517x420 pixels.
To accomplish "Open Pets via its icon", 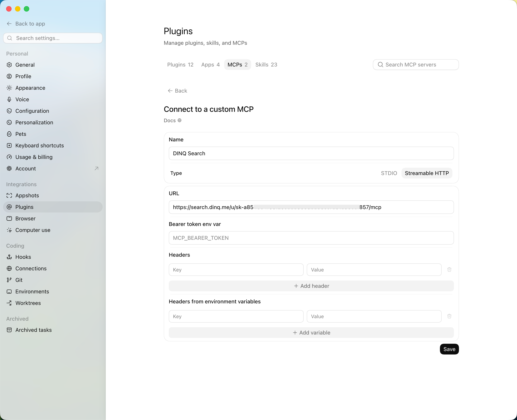I will (x=9, y=134).
